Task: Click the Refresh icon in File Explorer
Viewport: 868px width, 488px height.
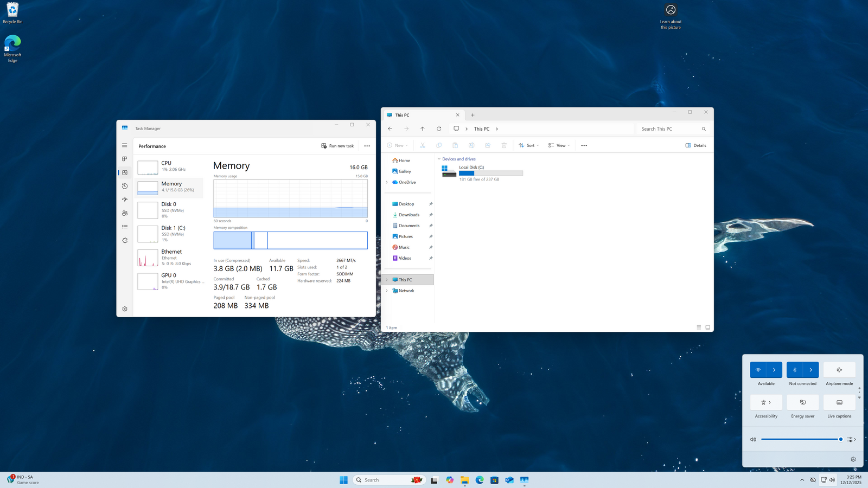Action: tap(439, 129)
